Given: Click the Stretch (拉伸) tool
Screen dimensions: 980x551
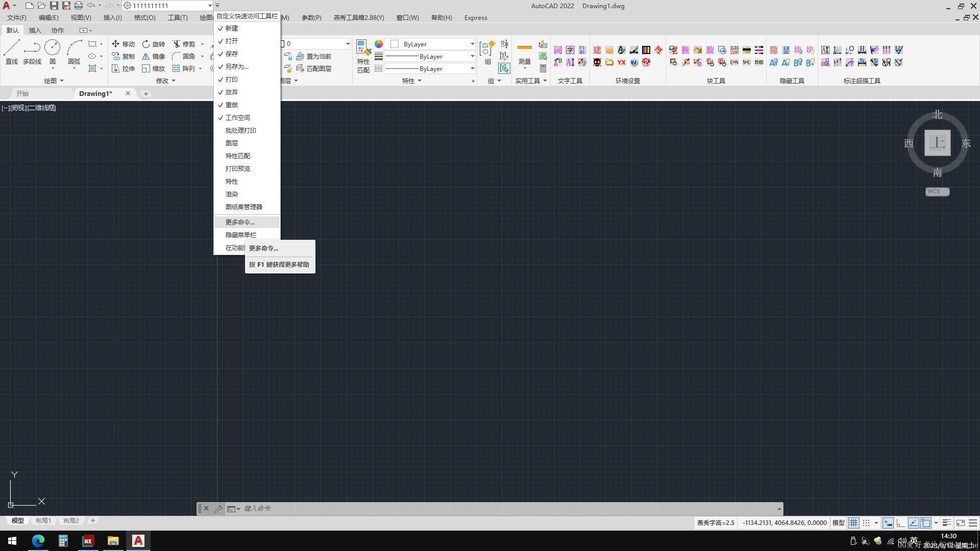Looking at the screenshot, I should pyautogui.click(x=123, y=69).
